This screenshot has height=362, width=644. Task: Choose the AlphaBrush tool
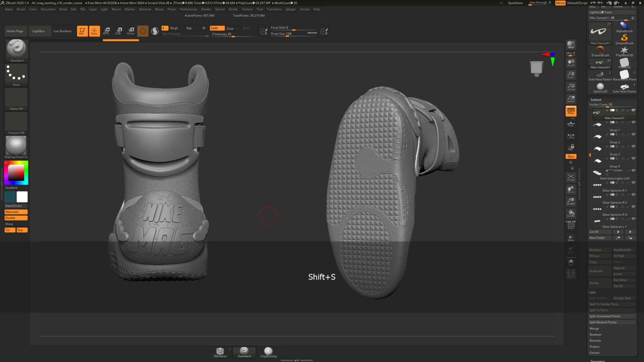point(624,27)
